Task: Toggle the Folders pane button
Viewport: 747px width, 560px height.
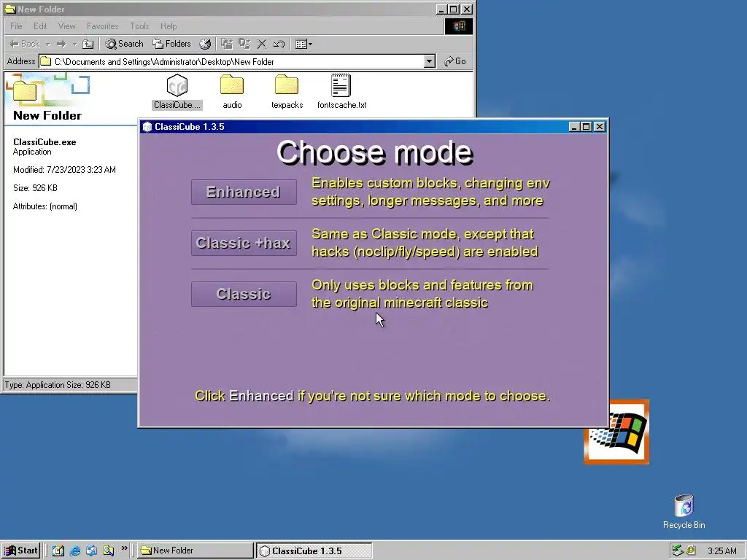Action: (171, 44)
